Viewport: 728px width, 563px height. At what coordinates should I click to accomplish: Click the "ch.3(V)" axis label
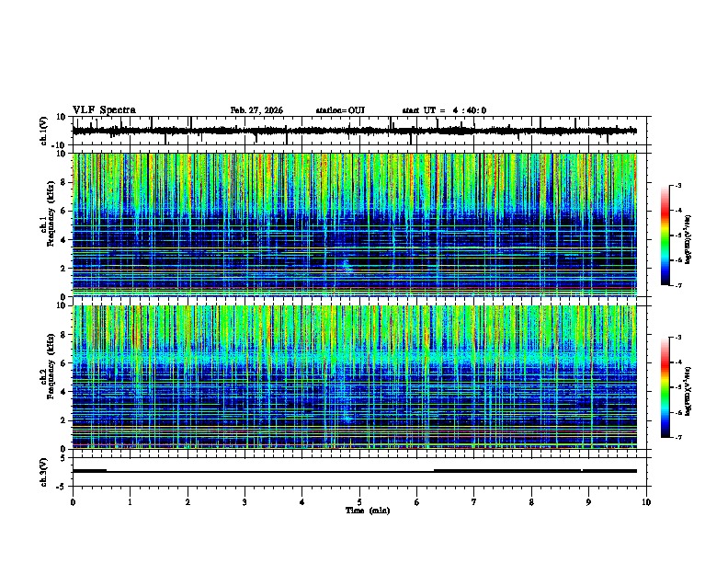pos(44,472)
